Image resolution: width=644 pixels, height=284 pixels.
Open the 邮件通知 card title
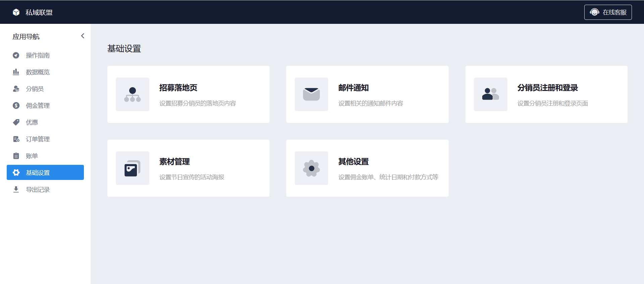point(353,88)
